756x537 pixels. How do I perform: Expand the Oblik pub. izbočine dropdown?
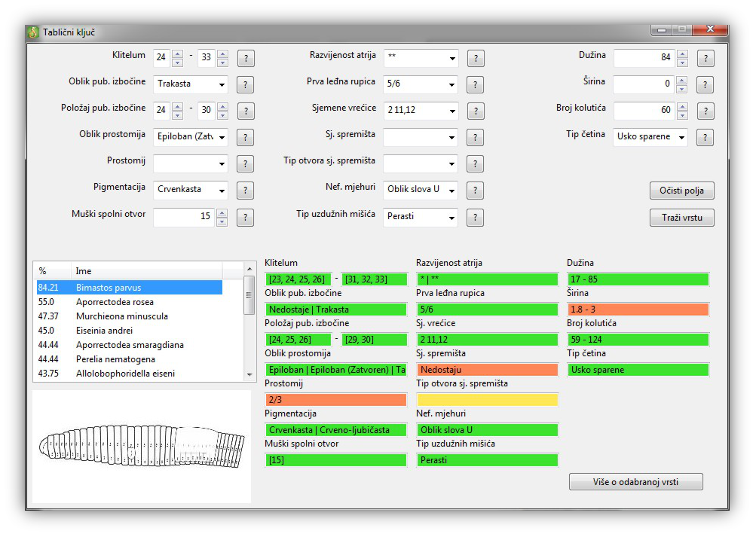(x=222, y=85)
